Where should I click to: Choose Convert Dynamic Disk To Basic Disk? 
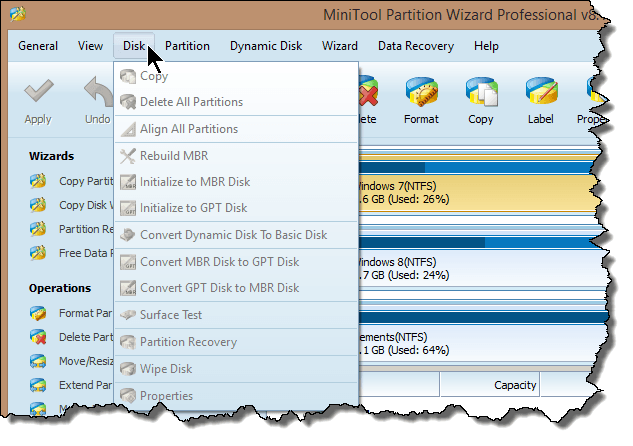237,235
